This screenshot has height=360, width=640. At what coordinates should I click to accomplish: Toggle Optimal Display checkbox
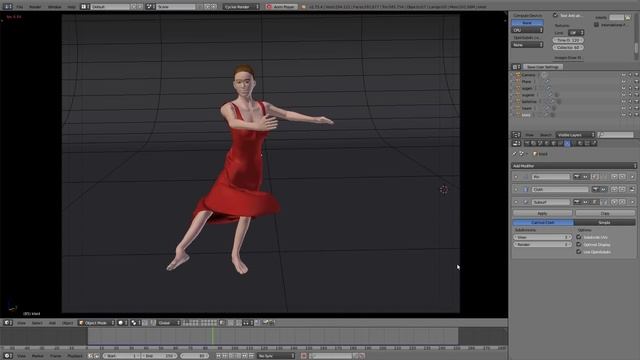(579, 244)
